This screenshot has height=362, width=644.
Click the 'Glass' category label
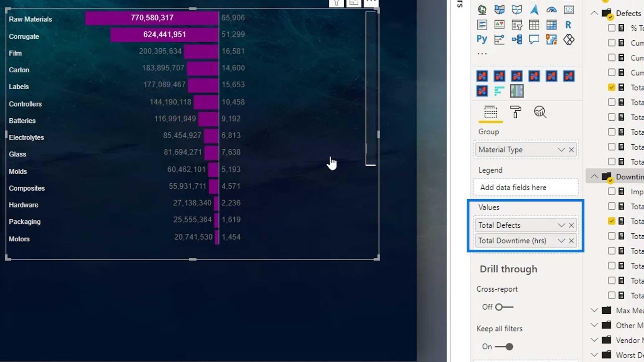click(x=18, y=154)
